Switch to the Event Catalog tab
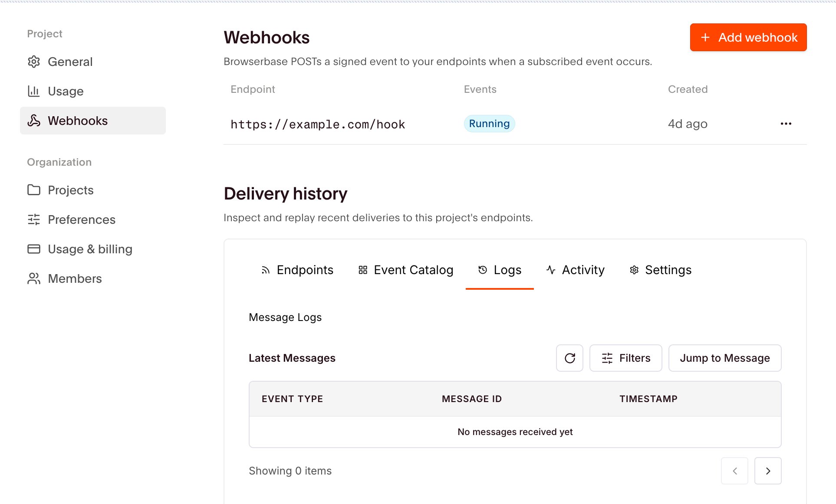Screen dimensions: 836x504 click(x=406, y=270)
